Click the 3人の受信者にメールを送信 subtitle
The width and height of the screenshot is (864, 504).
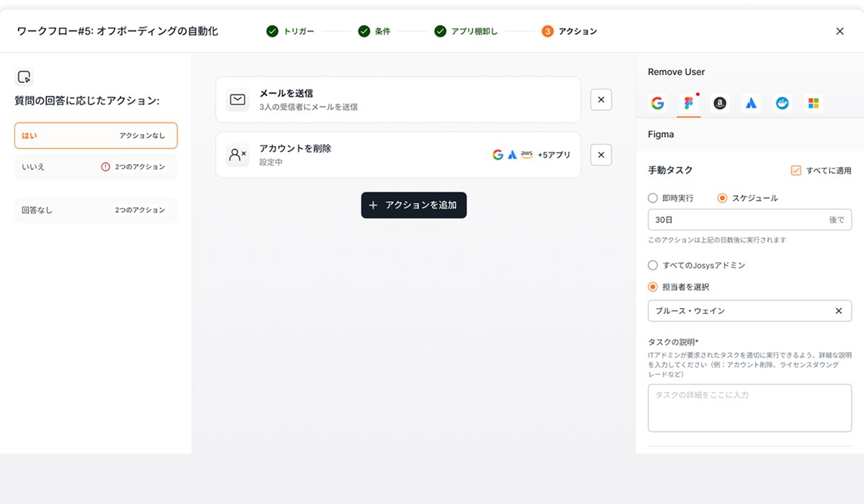[x=308, y=107]
